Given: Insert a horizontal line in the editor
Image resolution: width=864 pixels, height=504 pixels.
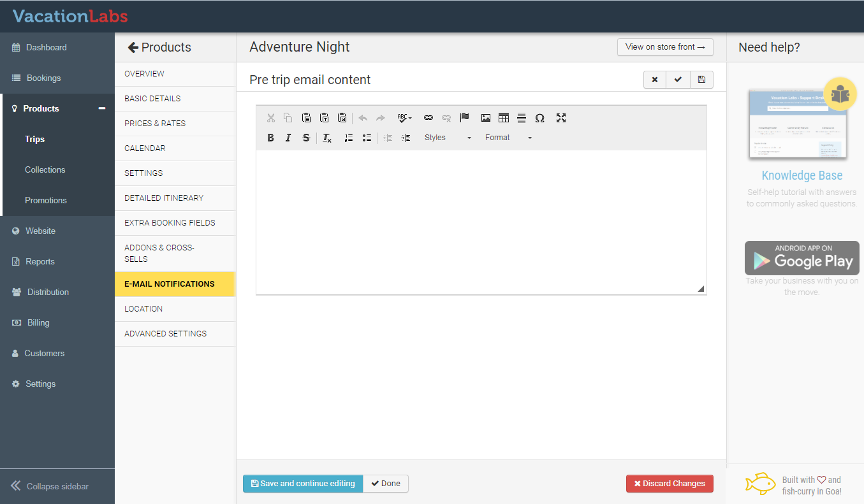Looking at the screenshot, I should tap(522, 118).
